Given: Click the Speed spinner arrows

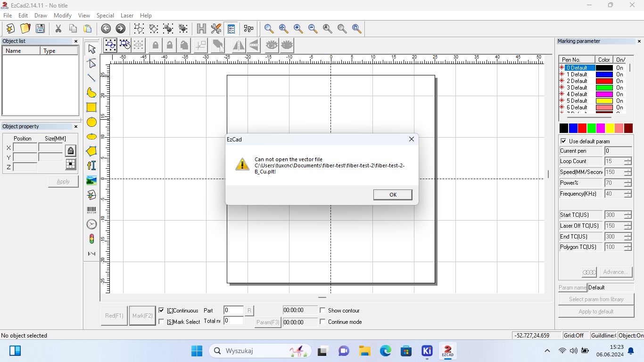Looking at the screenshot, I should [628, 172].
